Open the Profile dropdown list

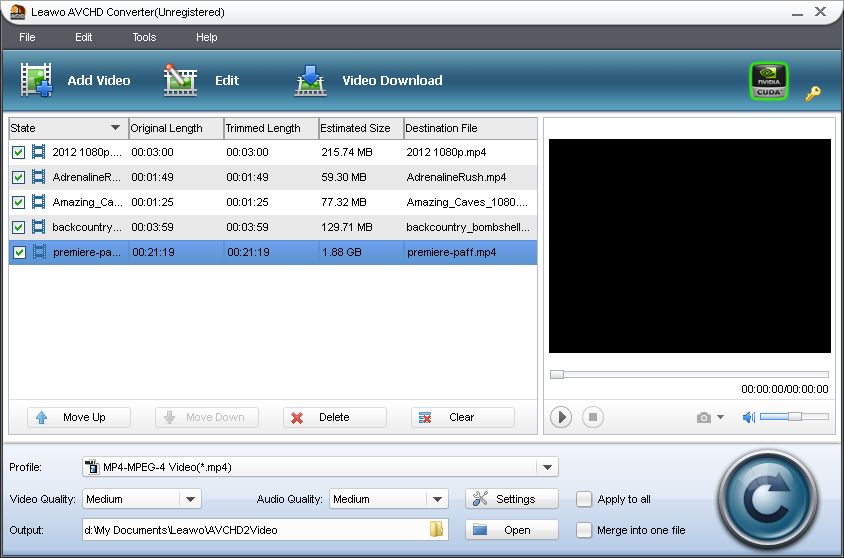click(547, 467)
